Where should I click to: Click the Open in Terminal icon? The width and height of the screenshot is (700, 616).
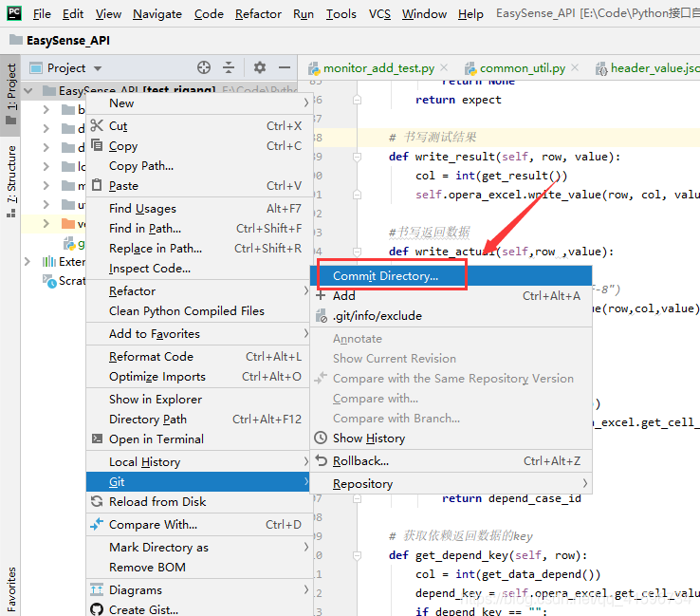pos(97,439)
